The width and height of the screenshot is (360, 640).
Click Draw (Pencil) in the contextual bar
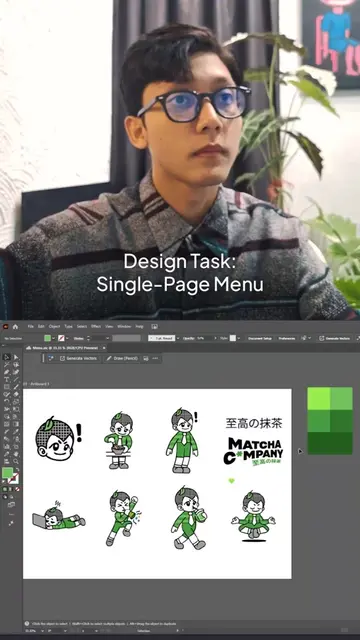(x=122, y=358)
